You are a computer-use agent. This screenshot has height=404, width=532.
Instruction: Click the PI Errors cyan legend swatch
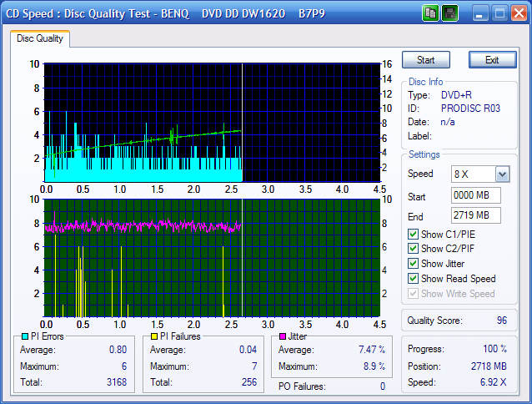point(25,336)
